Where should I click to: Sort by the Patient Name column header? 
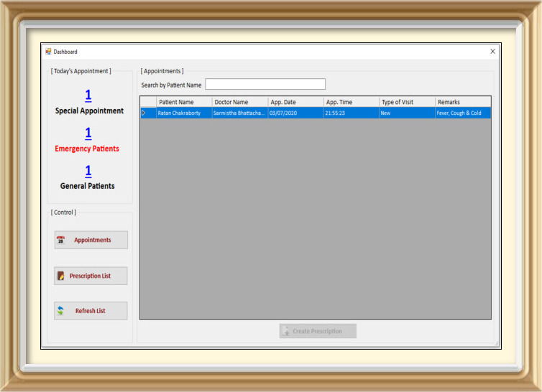(183, 102)
